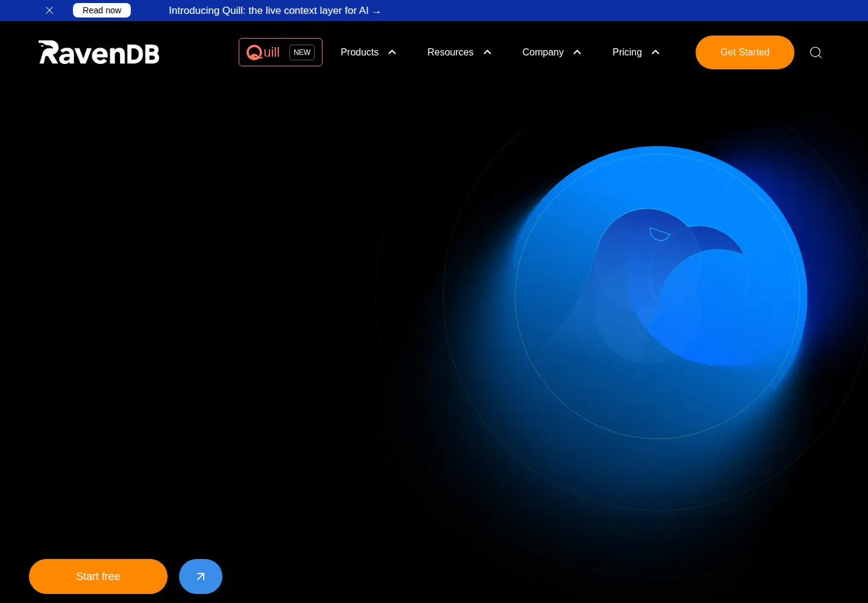Click the orange Get Started button
868x603 pixels.
point(745,52)
